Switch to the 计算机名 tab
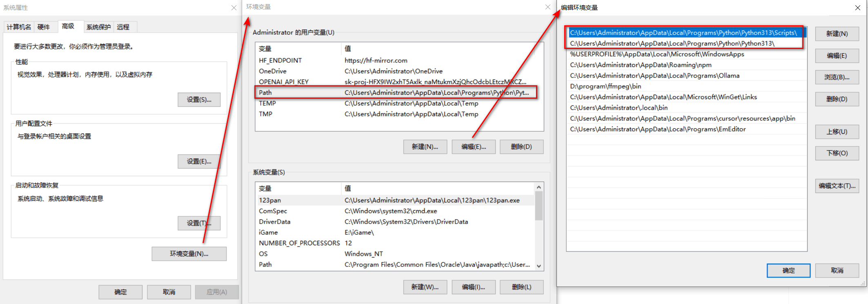Screen dimensions: 868x304 coord(19,27)
